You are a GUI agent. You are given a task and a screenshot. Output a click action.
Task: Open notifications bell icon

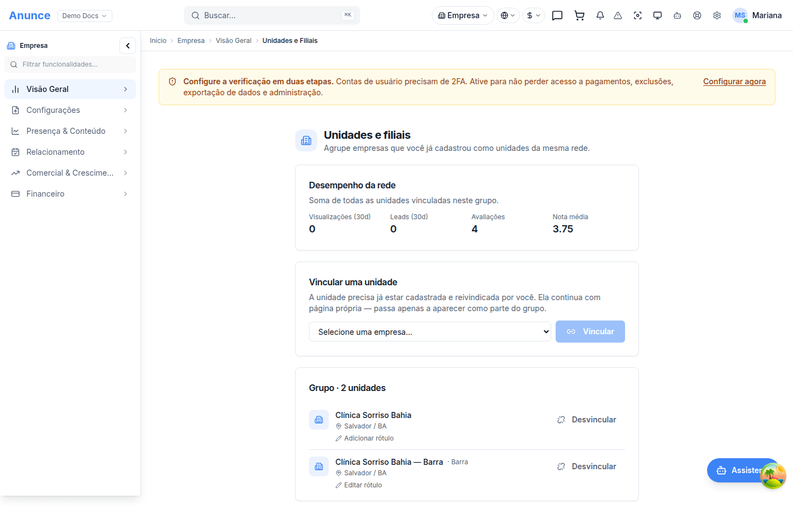coord(600,15)
